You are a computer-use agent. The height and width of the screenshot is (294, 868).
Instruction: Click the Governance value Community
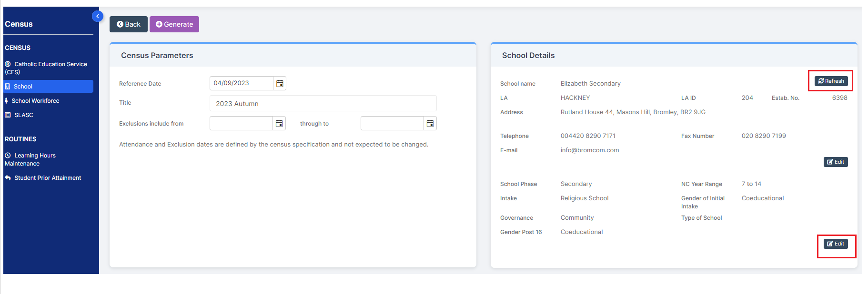(x=577, y=217)
